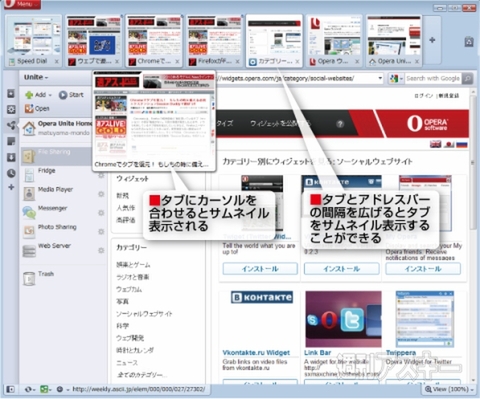Click the gear icon beside Fridge
This screenshot has width=480, height=399.
(101, 175)
